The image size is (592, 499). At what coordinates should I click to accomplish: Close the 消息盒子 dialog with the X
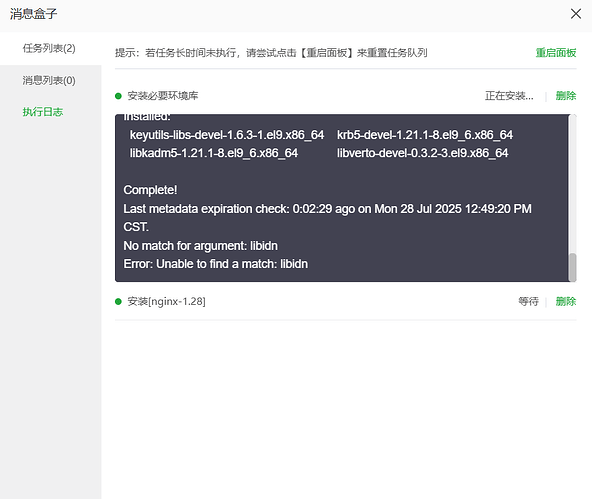pos(575,14)
